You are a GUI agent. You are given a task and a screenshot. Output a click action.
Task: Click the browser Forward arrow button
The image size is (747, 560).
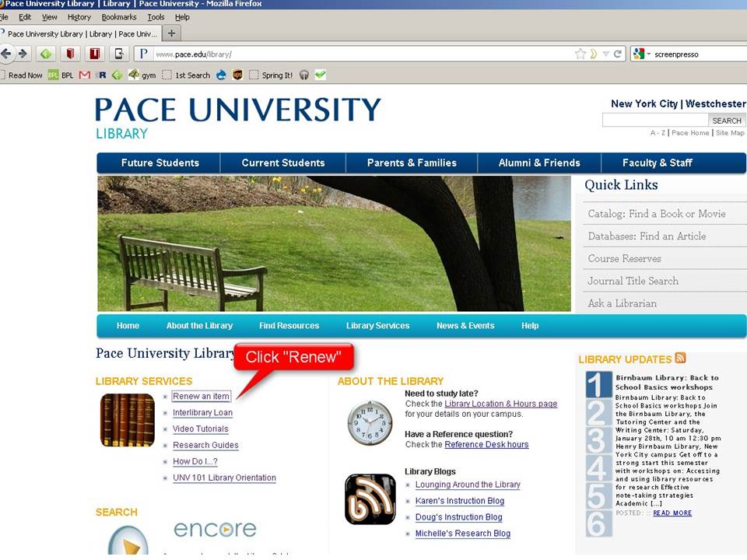click(23, 54)
